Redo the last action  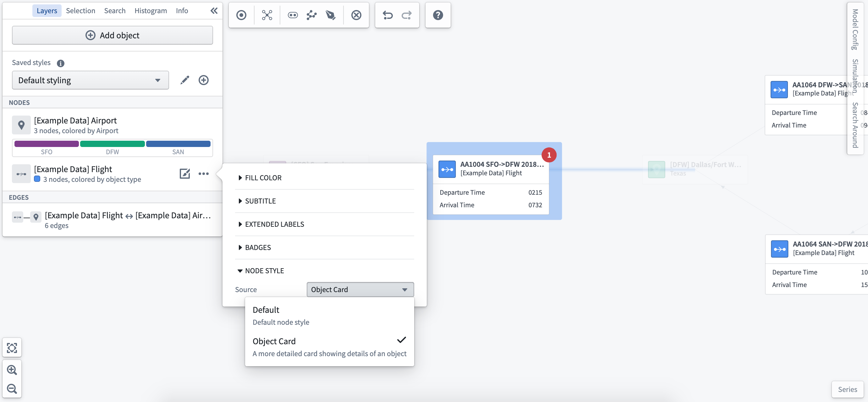coord(407,15)
